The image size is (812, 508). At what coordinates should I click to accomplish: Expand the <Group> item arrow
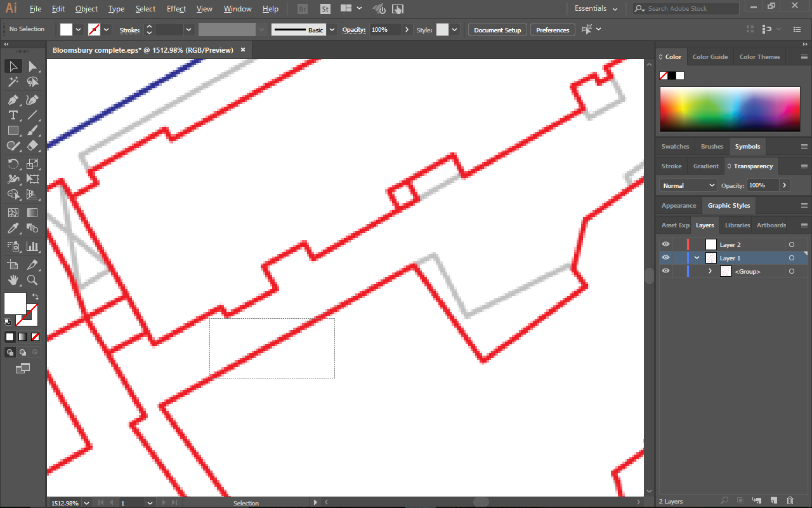(x=710, y=271)
